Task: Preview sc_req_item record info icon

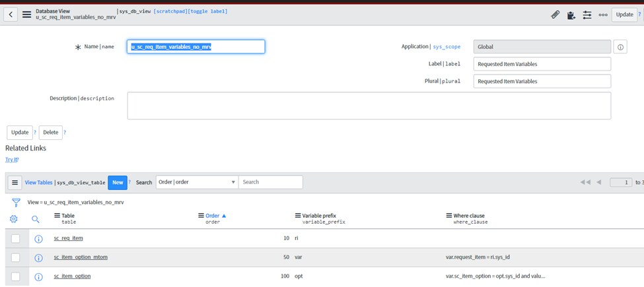Action: [x=38, y=239]
